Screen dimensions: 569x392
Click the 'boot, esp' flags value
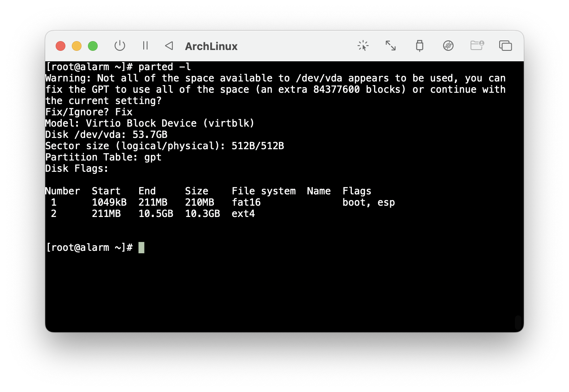(x=369, y=202)
